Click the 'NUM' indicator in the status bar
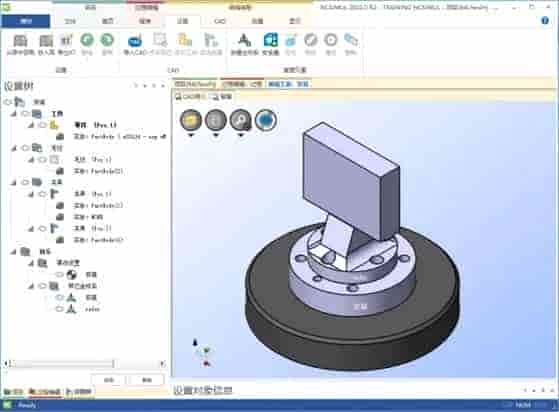 523,405
